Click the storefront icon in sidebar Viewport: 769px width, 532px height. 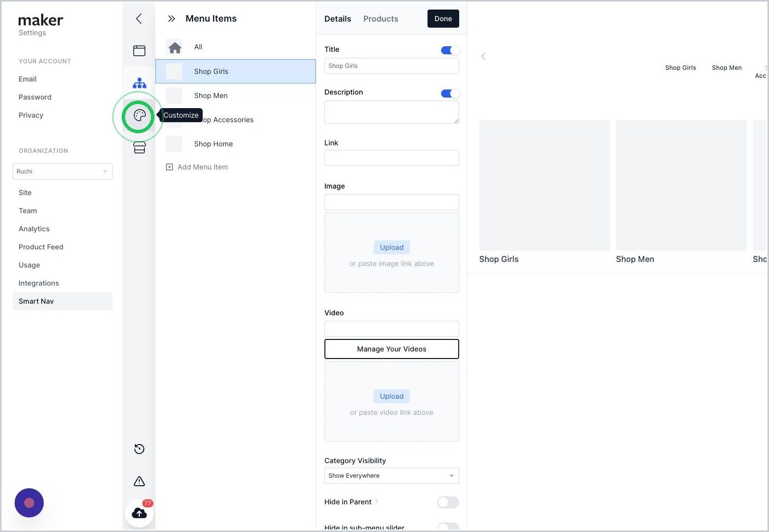pos(139,147)
